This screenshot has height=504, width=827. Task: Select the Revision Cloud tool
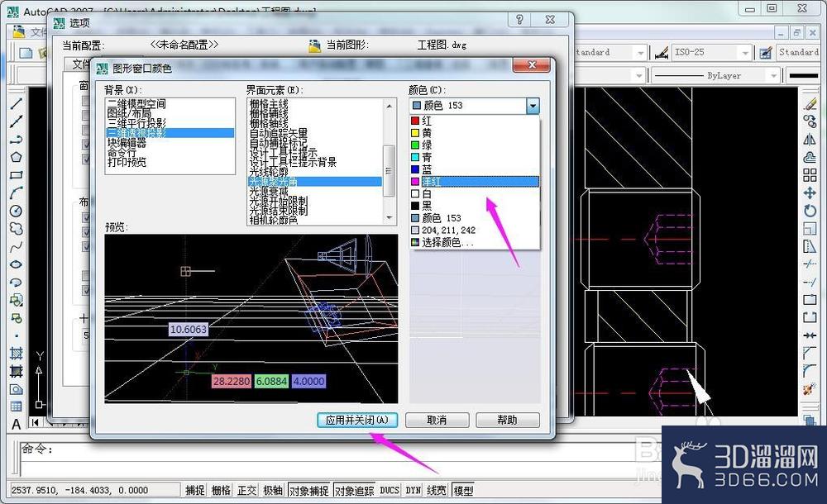click(17, 228)
